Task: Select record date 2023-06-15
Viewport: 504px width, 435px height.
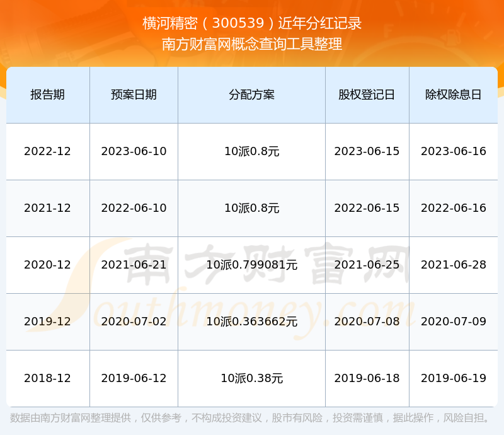Action: pyautogui.click(x=367, y=151)
